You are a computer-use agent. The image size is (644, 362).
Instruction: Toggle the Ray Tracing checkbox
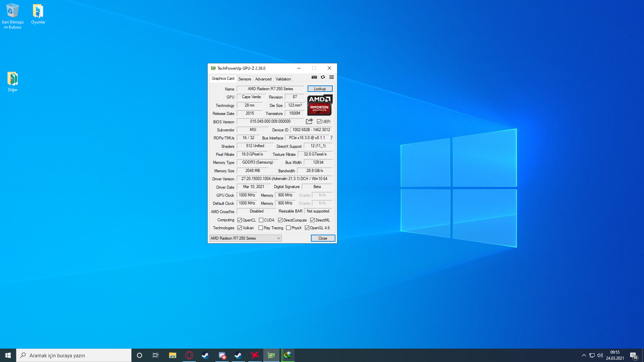pyautogui.click(x=261, y=228)
